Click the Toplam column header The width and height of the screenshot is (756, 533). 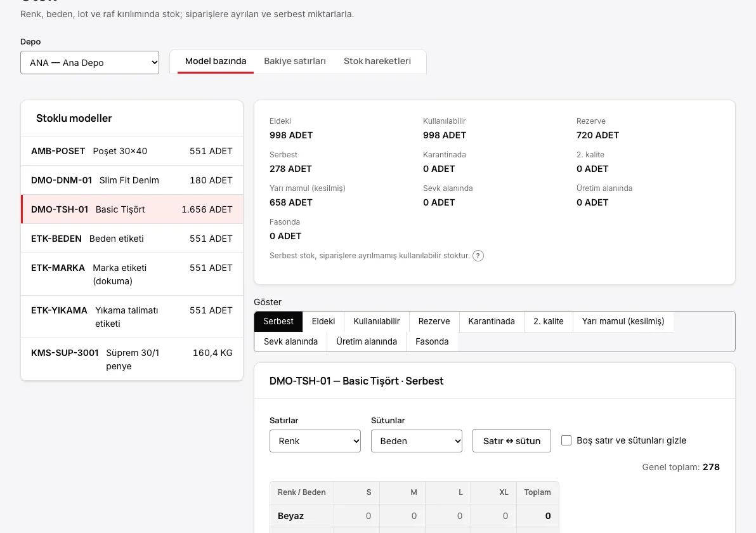click(x=537, y=492)
